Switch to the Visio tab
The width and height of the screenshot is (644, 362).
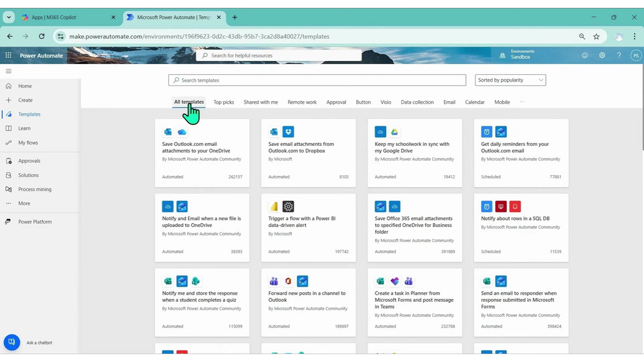click(x=386, y=102)
